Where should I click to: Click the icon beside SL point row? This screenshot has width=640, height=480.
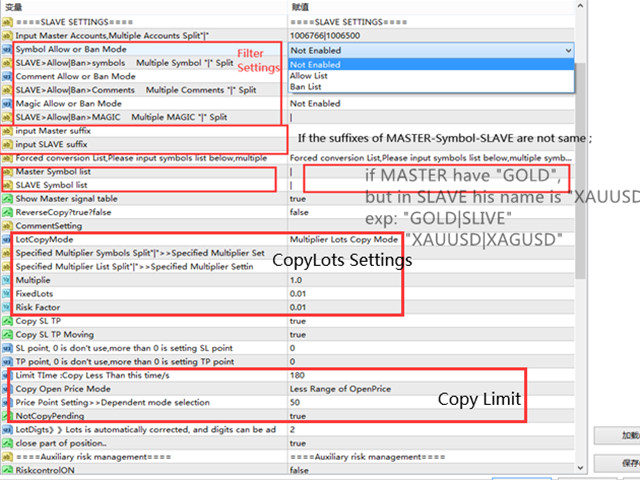coord(7,348)
